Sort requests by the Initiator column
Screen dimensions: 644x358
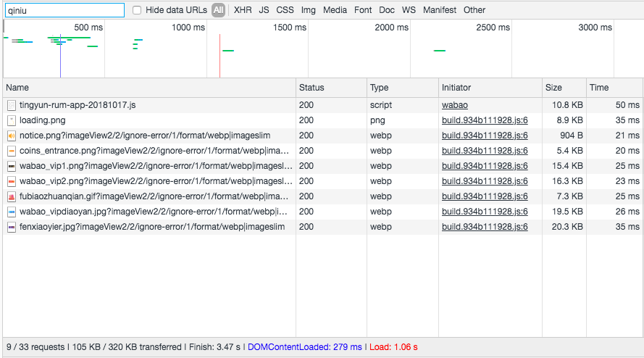pos(490,88)
